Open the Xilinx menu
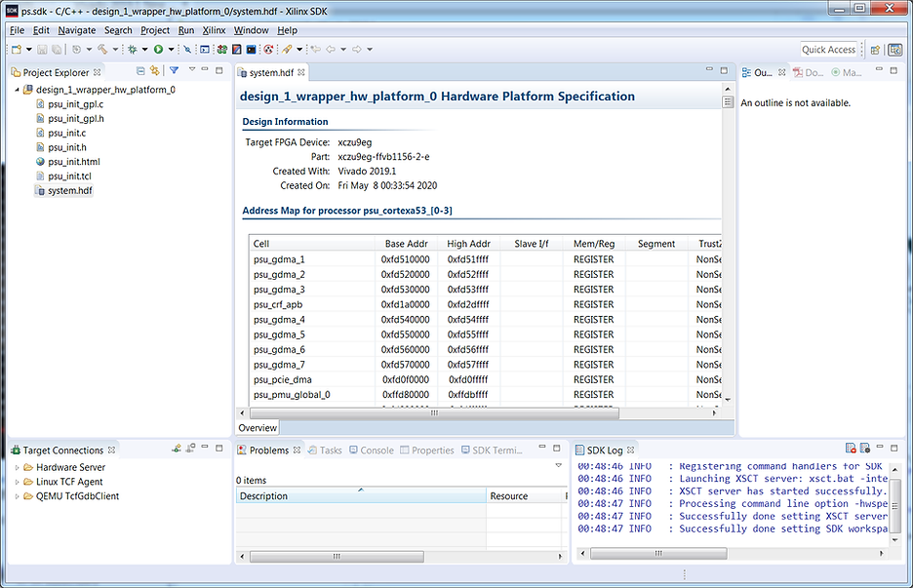Viewport: 913px width, 588px height. click(212, 30)
